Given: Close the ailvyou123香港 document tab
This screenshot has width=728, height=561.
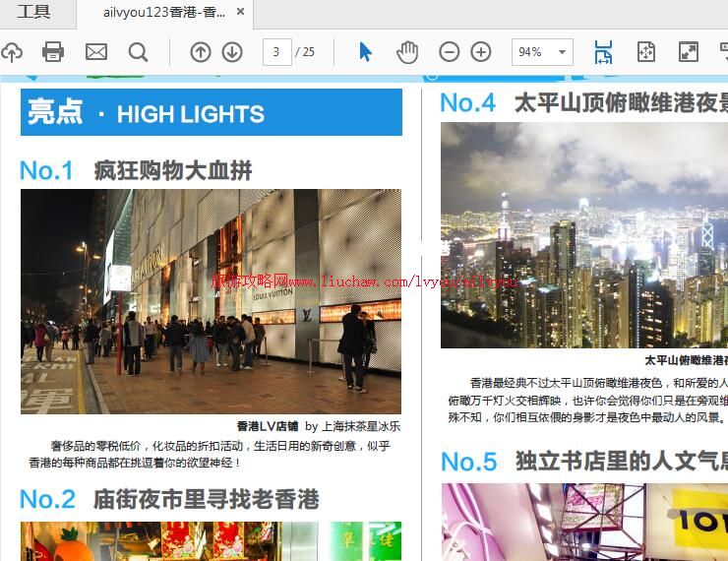Looking at the screenshot, I should coord(241,13).
